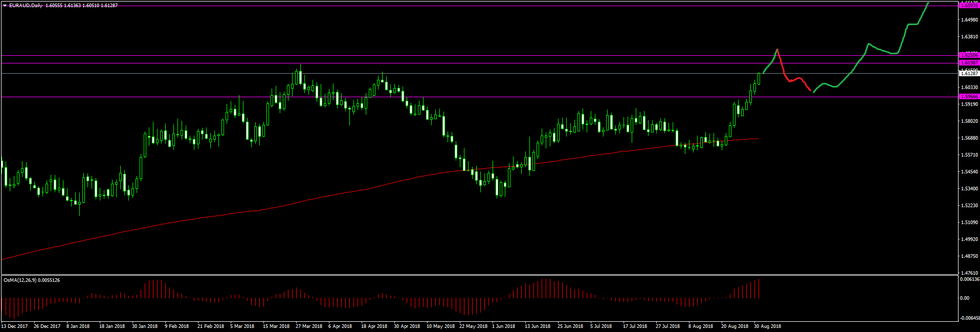This screenshot has height=332, width=980.
Task: Click the 5 Jul 2018 date label
Action: click(601, 326)
